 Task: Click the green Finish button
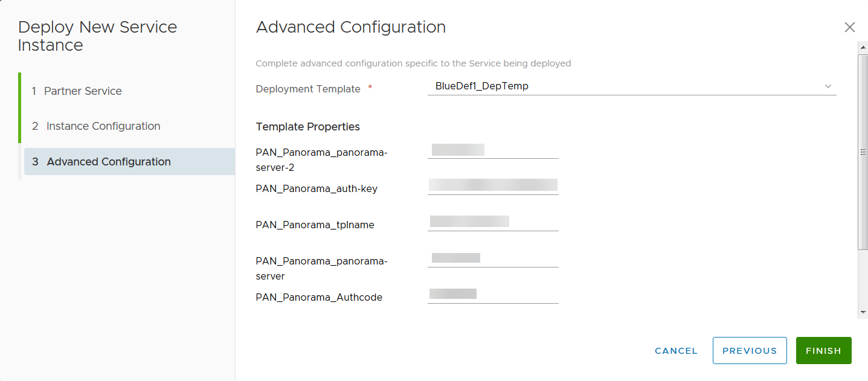tap(823, 351)
